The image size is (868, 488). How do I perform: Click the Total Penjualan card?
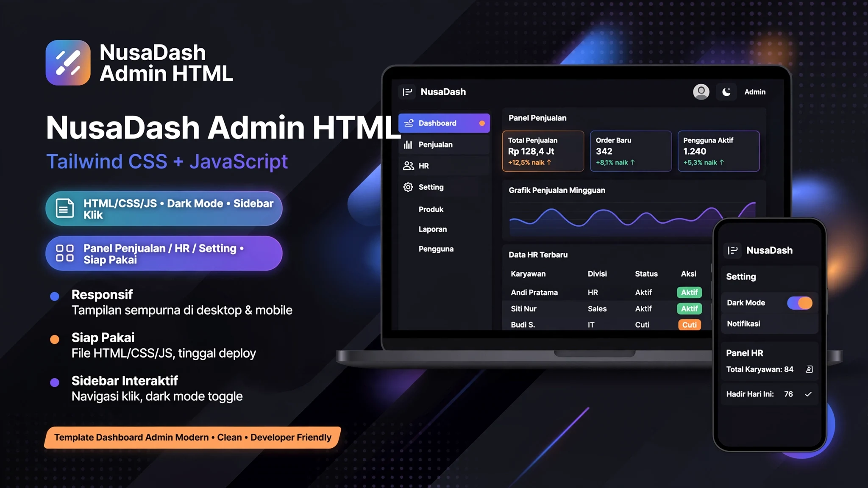(543, 151)
